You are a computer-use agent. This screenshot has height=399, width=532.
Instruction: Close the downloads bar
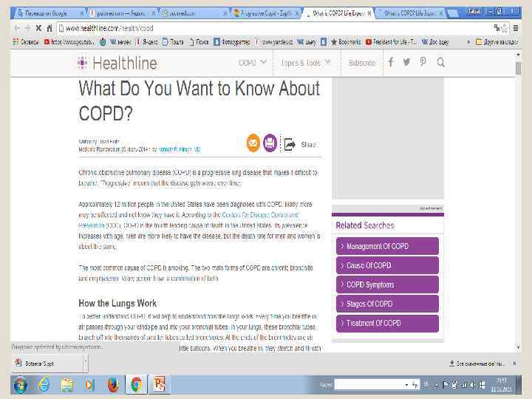tap(515, 364)
